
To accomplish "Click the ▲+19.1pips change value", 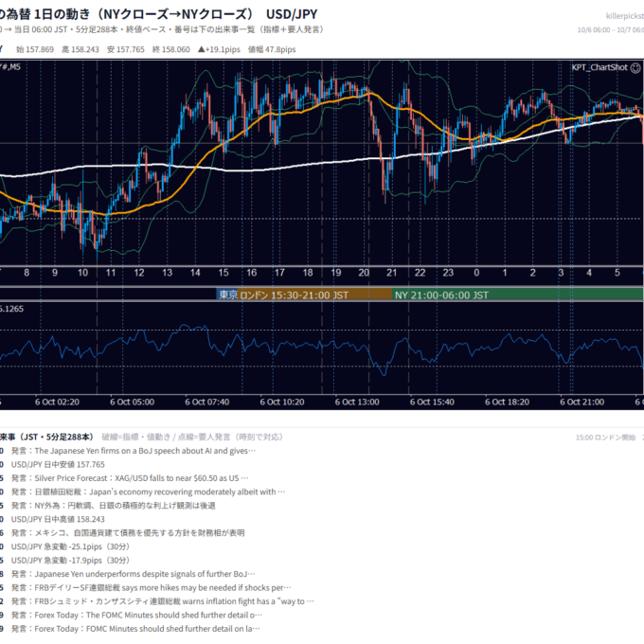I will pos(219,49).
